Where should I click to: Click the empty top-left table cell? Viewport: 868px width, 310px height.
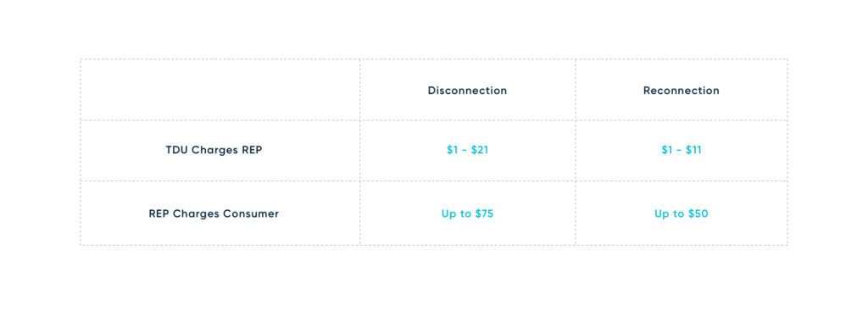220,90
